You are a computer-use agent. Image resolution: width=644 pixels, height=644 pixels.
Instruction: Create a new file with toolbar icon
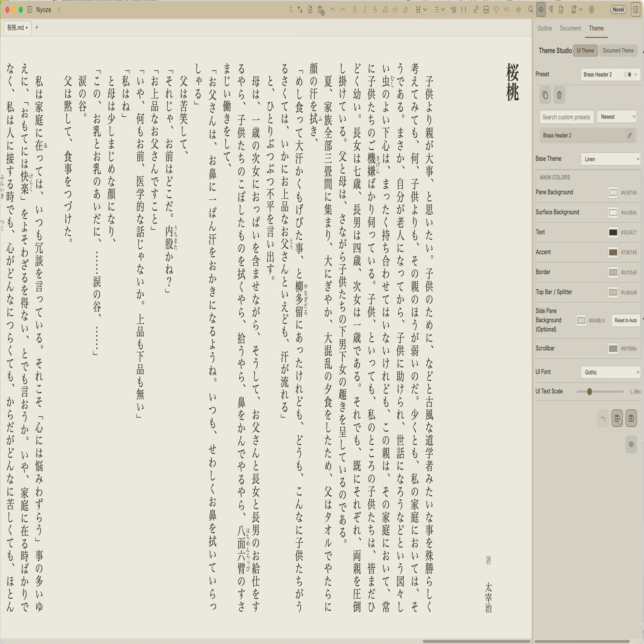coord(310,10)
